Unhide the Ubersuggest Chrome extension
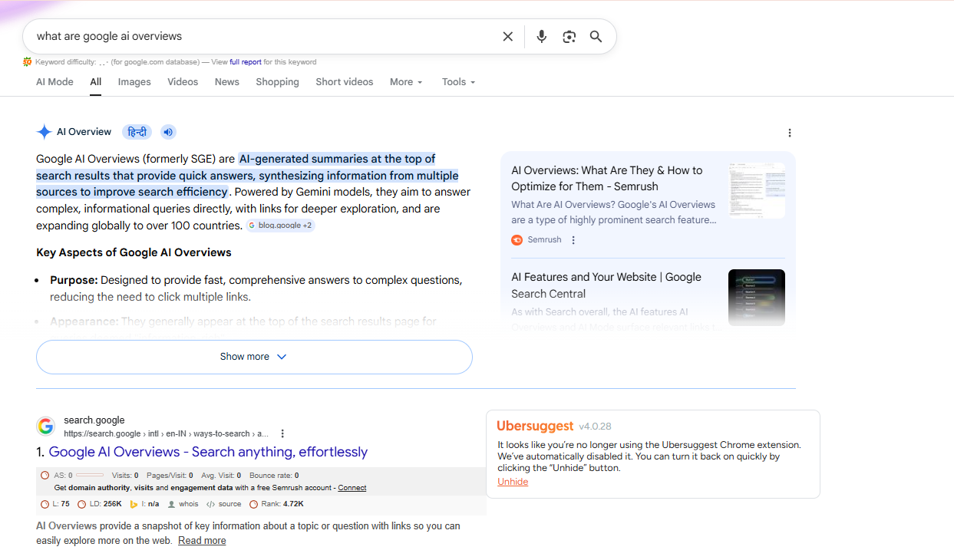This screenshot has height=560, width=954. (513, 482)
